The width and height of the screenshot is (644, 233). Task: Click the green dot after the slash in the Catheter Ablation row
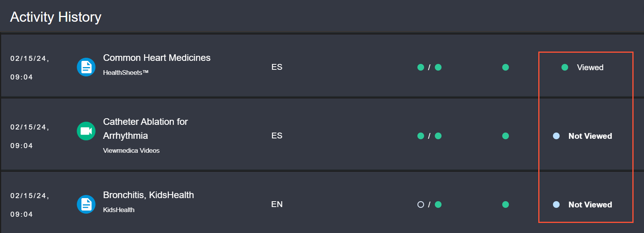[438, 136]
